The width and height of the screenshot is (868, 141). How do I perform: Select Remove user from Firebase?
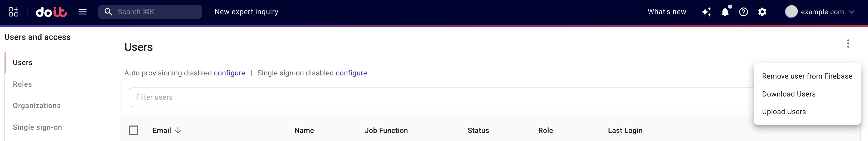807,76
